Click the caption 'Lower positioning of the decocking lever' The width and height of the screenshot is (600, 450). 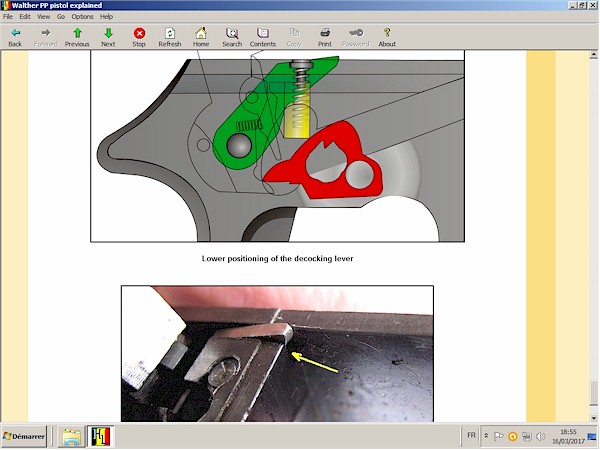[x=277, y=259]
